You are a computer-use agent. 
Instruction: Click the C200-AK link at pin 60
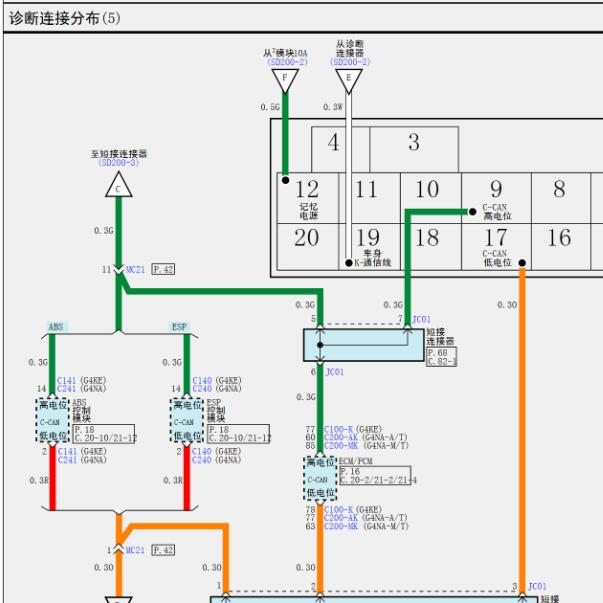coord(341,437)
